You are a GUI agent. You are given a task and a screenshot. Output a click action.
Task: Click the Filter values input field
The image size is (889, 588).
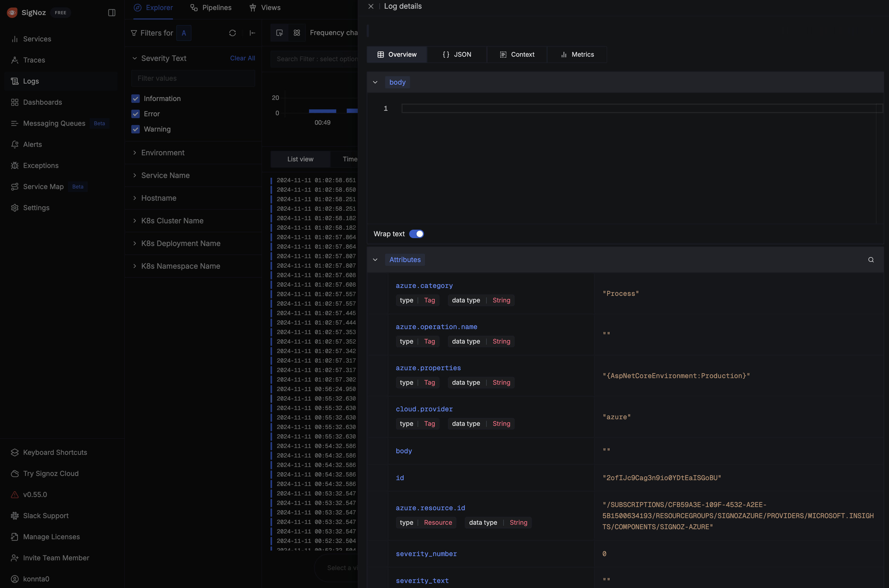pos(193,78)
